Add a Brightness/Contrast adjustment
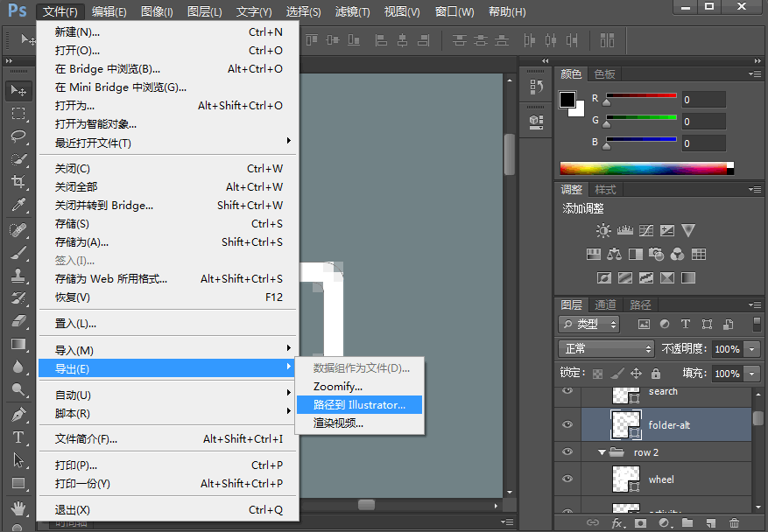This screenshot has height=532, width=768. [x=603, y=231]
